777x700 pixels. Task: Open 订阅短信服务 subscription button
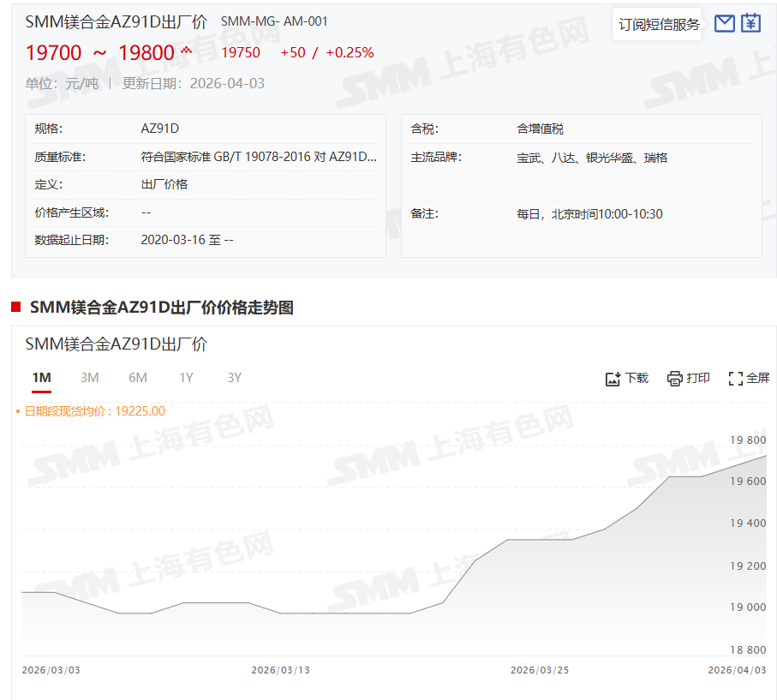click(x=659, y=24)
